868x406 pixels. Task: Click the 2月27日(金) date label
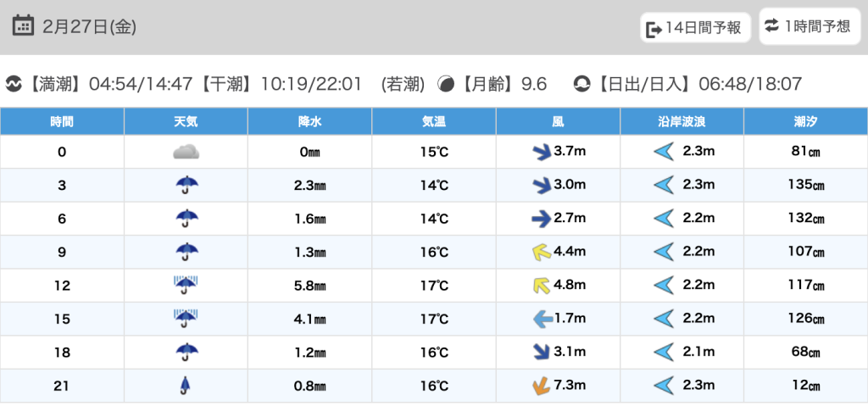(x=89, y=26)
